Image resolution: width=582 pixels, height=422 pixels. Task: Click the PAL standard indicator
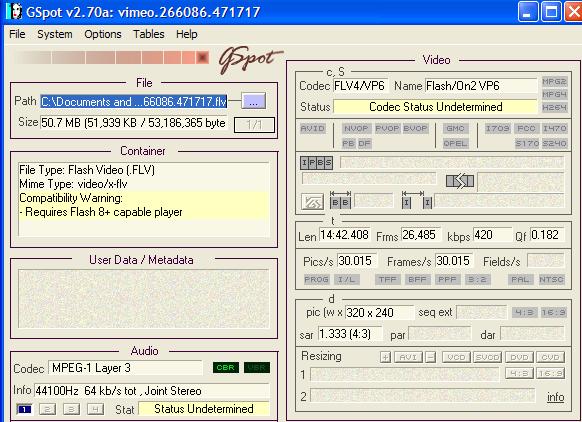[x=520, y=279]
